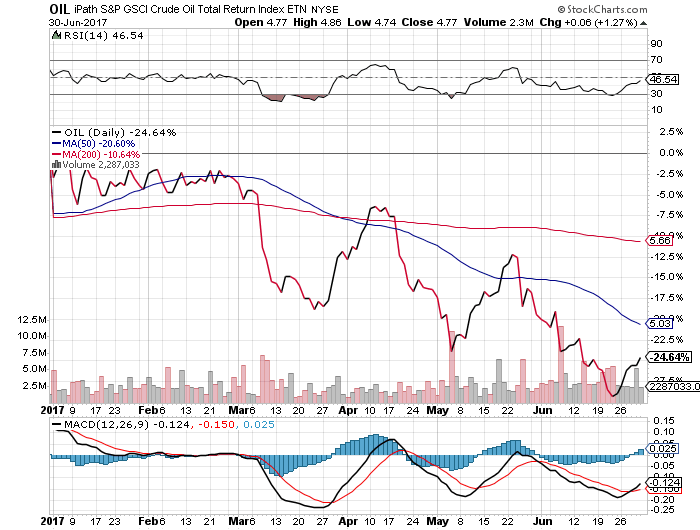Click Mar6 on the bottom MACD date axis
Viewport: 700px width, 530px height.
tap(241, 521)
